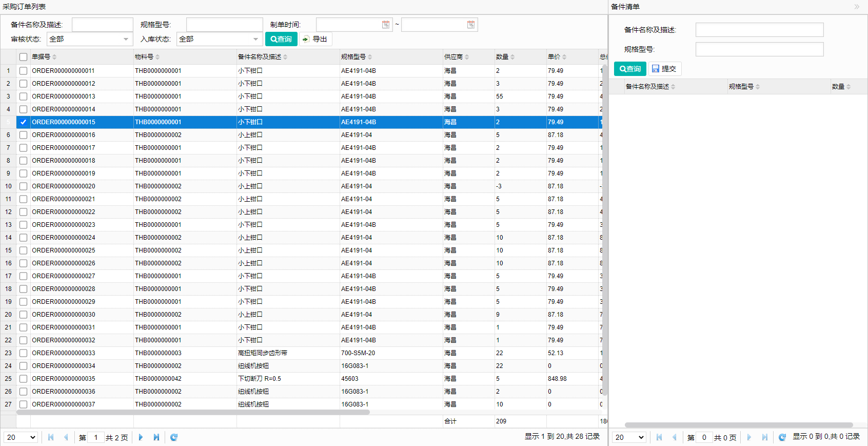Click the horizontal scrollbar of the 备件清单 grid
The image size is (868, 446).
tap(739, 425)
